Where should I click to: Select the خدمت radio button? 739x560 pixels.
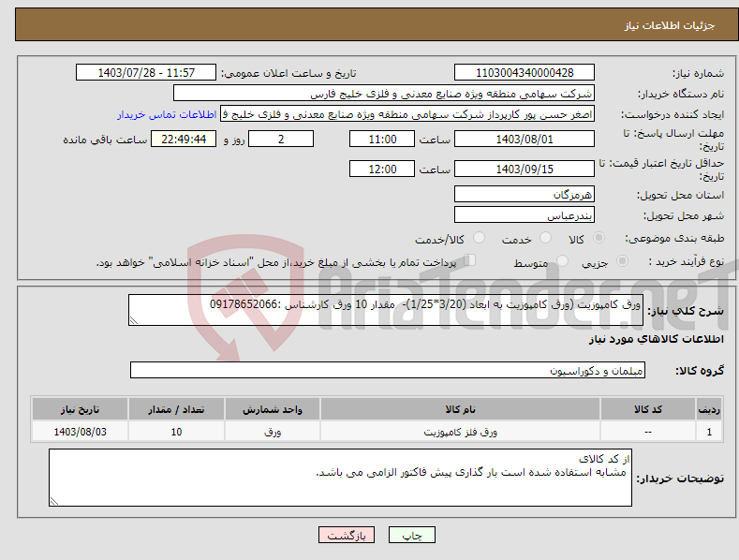pos(545,238)
